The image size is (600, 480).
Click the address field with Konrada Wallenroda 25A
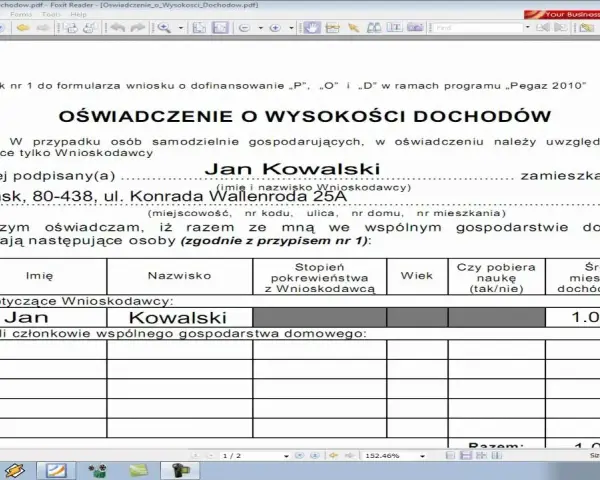[173, 196]
